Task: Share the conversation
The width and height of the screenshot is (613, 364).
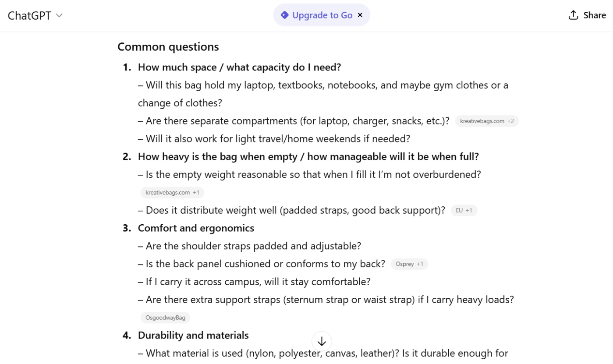Action: pos(587,14)
